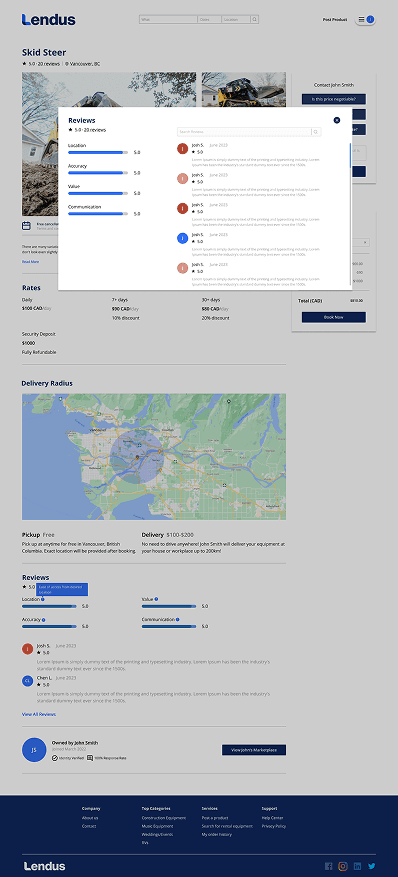Image resolution: width=398 pixels, height=877 pixels.
Task: Open the Privacy Policy footer link
Action: pos(274,826)
